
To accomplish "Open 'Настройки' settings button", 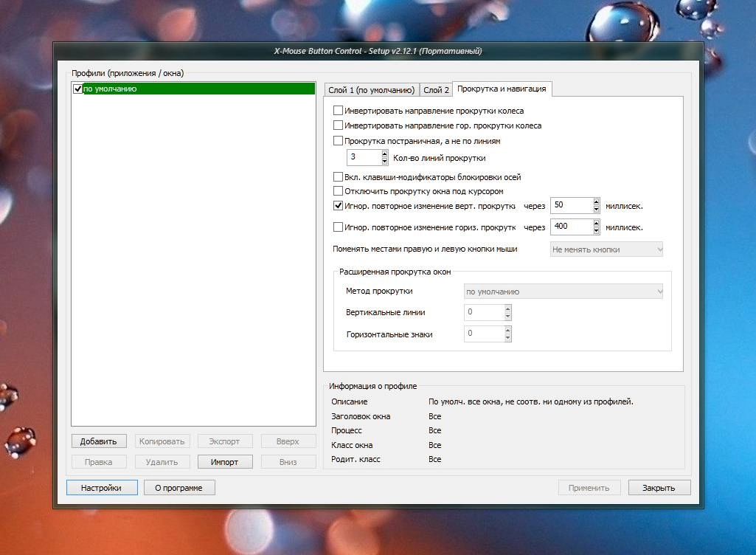I will (x=102, y=487).
